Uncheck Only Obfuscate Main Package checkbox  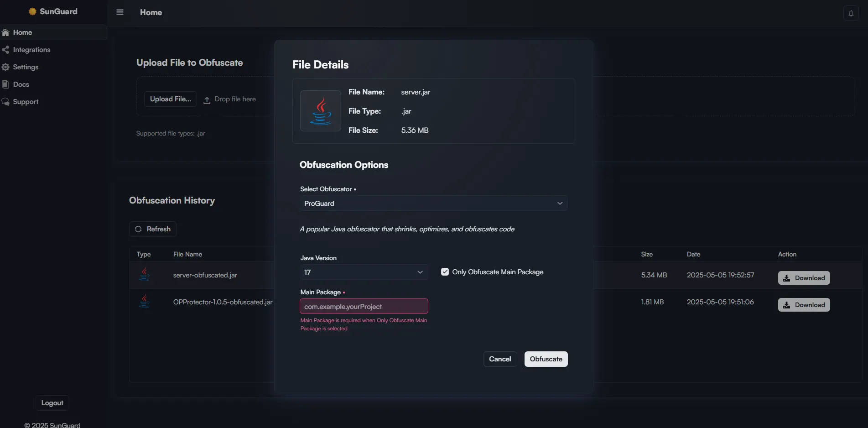[445, 272]
